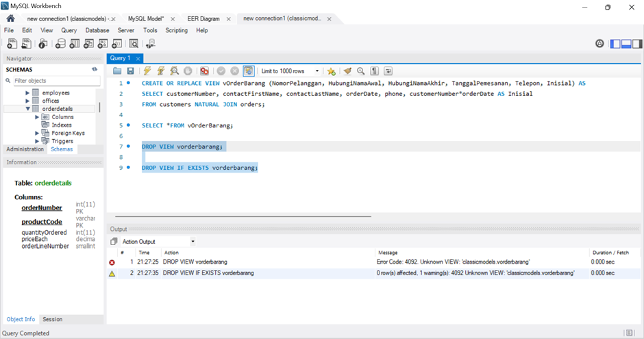Open the Workbench preferences gear icon

click(599, 44)
